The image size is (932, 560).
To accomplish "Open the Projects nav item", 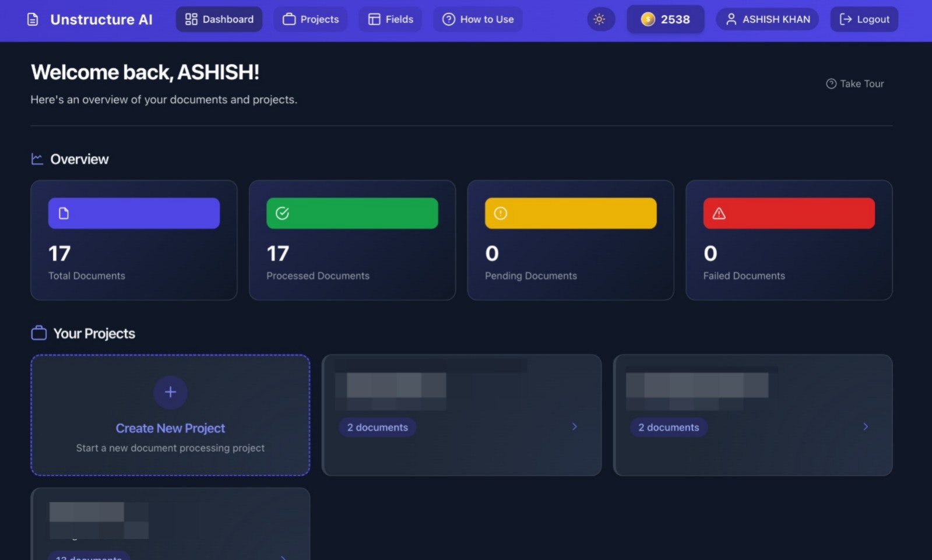I will click(311, 19).
